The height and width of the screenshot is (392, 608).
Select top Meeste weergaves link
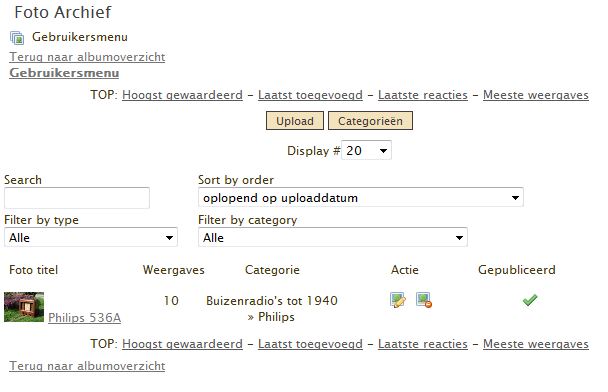536,95
